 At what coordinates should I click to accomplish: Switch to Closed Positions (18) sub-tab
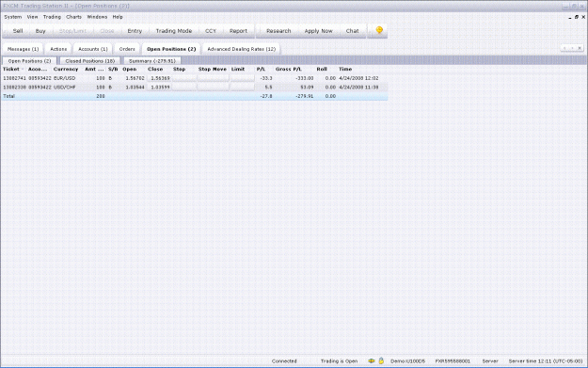(x=90, y=61)
